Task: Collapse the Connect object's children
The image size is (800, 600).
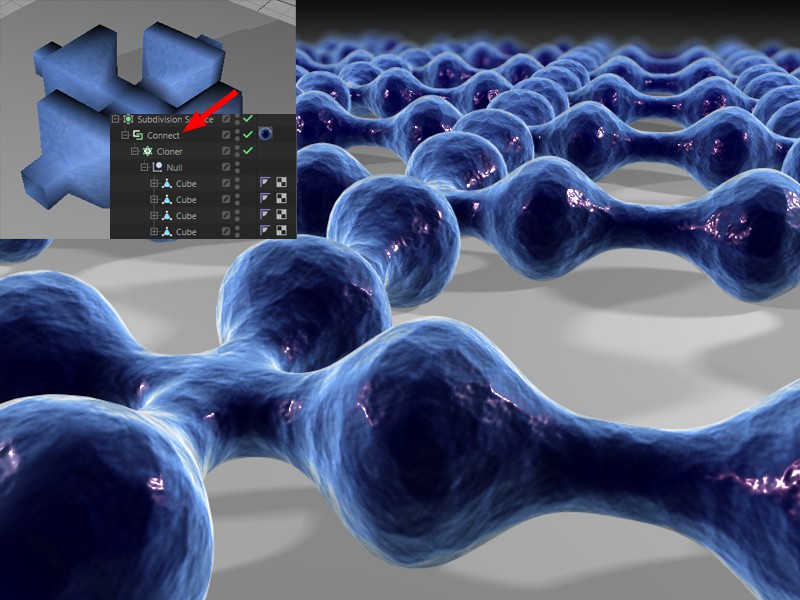Action: click(x=125, y=135)
